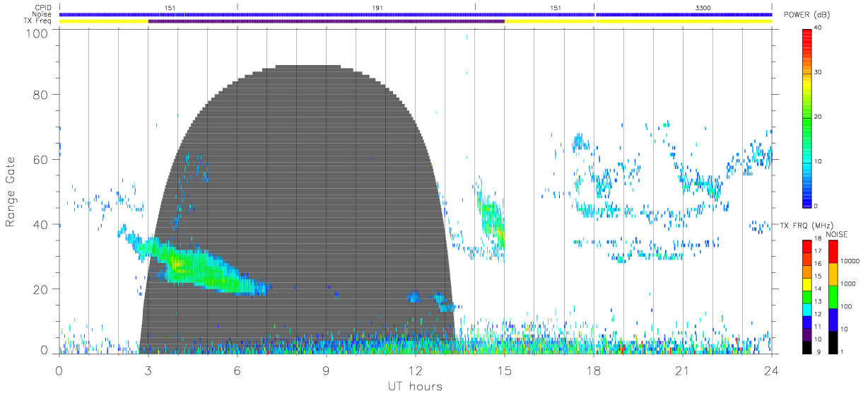Click the '20' label on POWER colorbar

coord(819,117)
